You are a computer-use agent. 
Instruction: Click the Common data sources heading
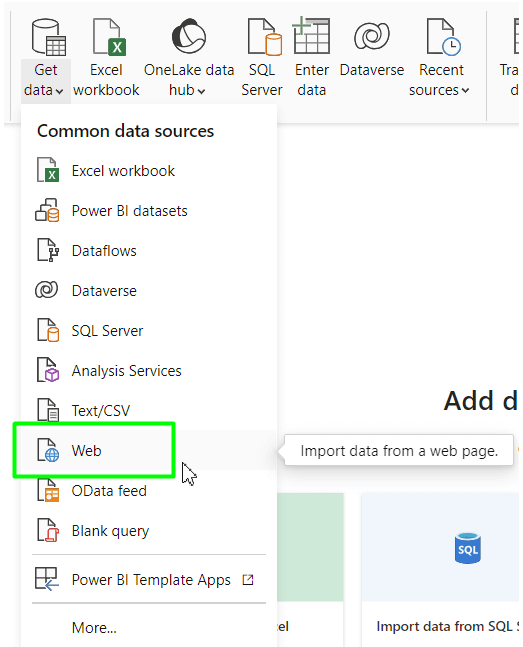pyautogui.click(x=125, y=131)
